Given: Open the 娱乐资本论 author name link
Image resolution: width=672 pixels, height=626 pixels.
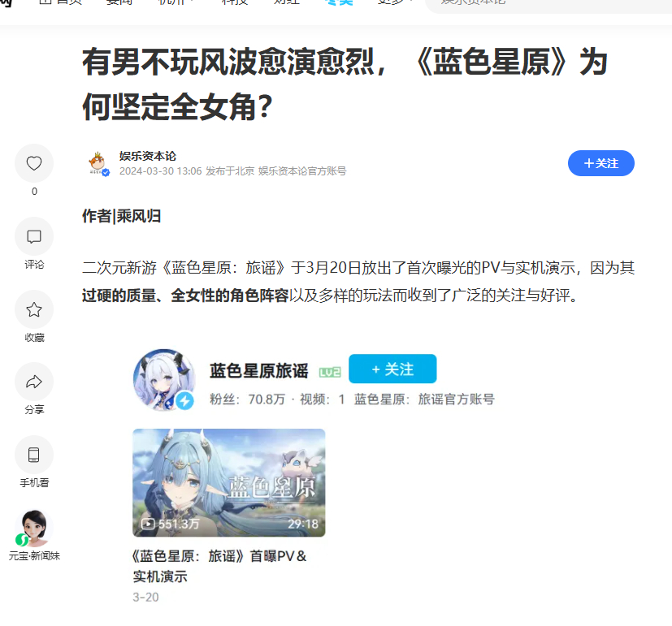Looking at the screenshot, I should (147, 156).
